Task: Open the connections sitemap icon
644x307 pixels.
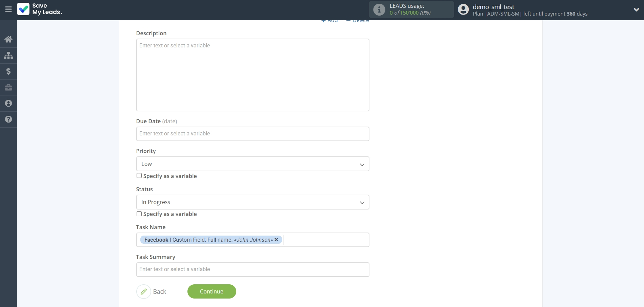Action: point(8,55)
